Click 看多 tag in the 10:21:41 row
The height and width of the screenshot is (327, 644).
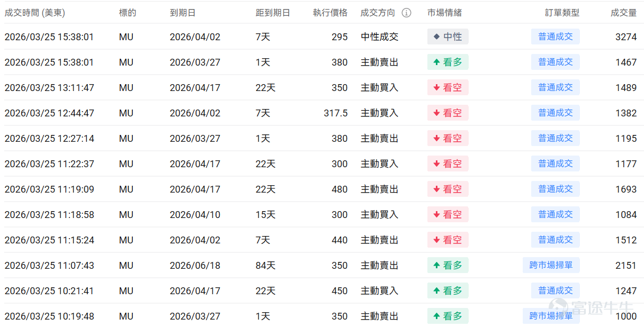pos(448,290)
